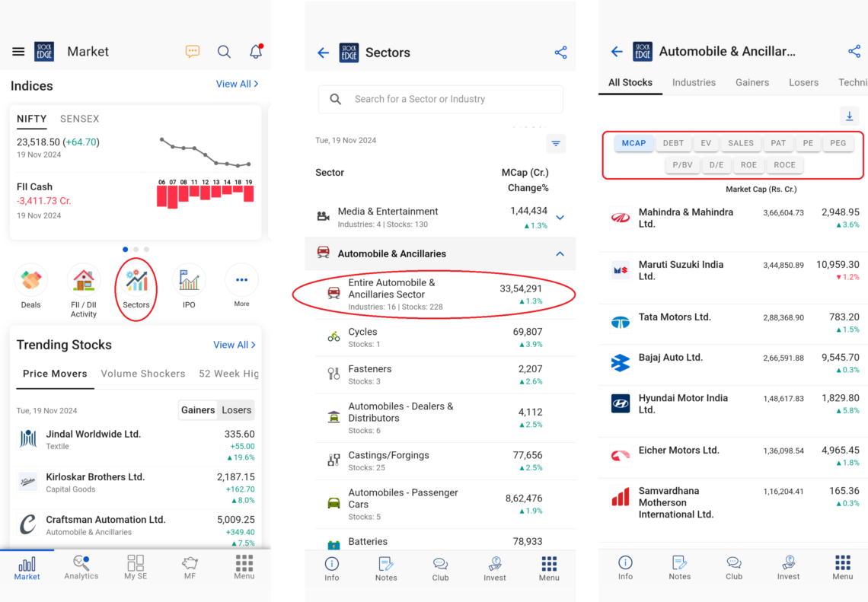Click View All for Trending Stocks
The image size is (868, 602).
click(x=235, y=345)
